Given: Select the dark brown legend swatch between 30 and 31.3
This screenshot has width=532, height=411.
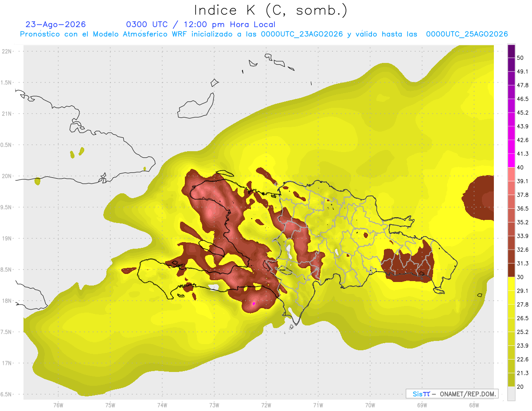Looking at the screenshot, I should pyautogui.click(x=511, y=270).
